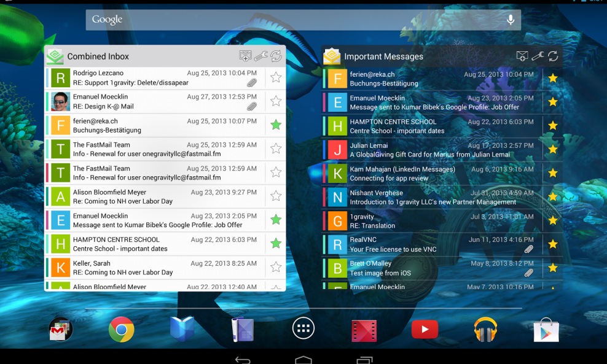Tap the Android home navigation button
Image resolution: width=607 pixels, height=364 pixels.
coord(303,360)
